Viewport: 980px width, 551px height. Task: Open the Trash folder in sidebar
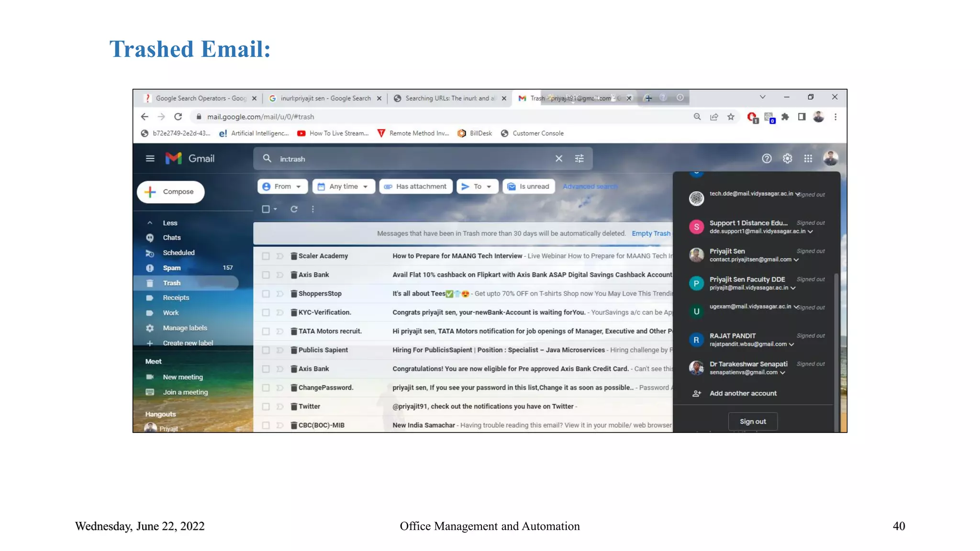point(187,283)
